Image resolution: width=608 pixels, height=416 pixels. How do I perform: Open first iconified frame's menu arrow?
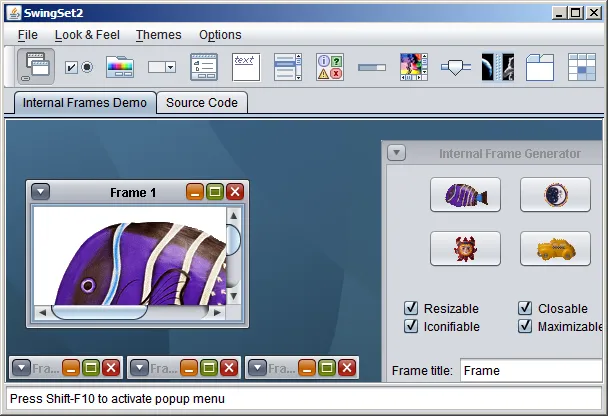(21, 368)
